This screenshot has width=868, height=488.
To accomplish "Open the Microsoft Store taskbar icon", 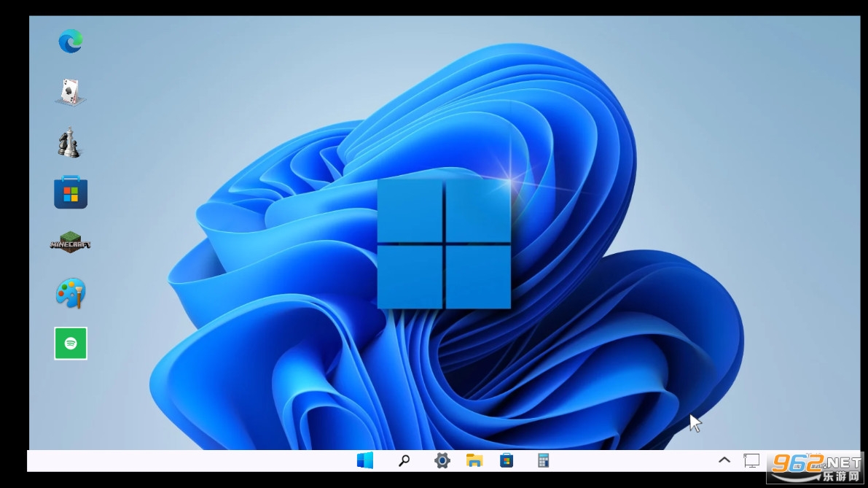I will pos(507,460).
